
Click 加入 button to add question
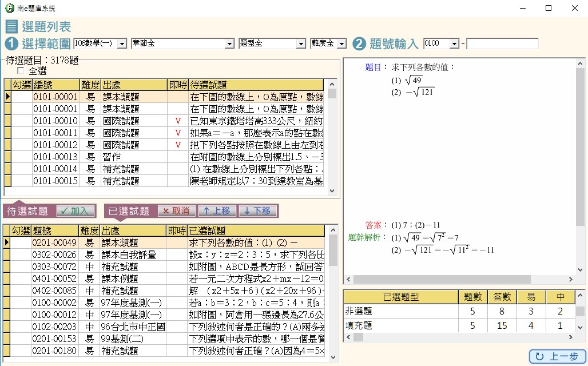click(x=76, y=211)
